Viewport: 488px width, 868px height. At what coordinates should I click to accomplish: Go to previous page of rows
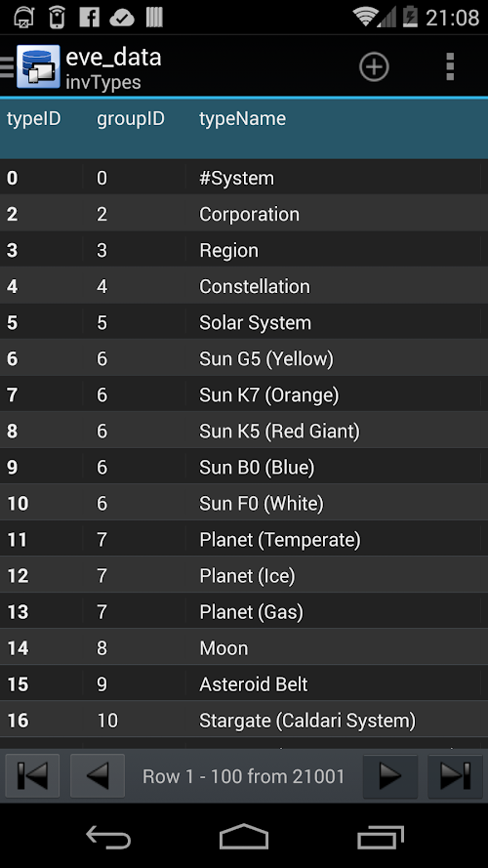98,776
